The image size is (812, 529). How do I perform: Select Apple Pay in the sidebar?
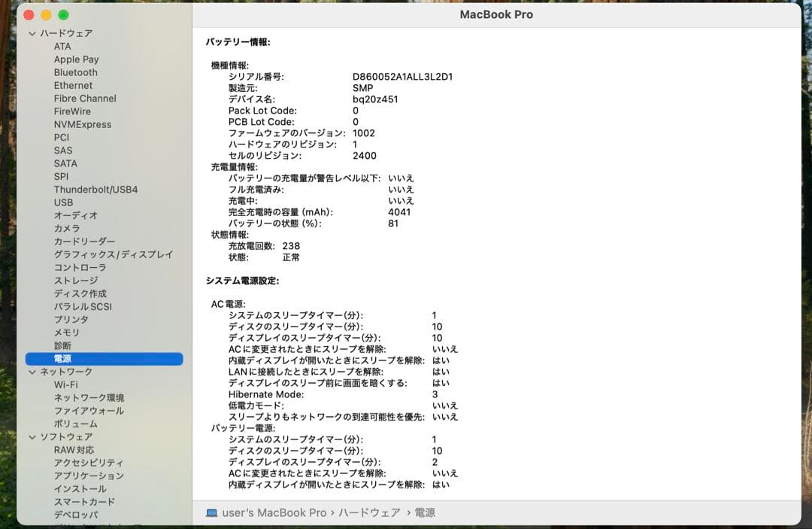click(x=77, y=59)
